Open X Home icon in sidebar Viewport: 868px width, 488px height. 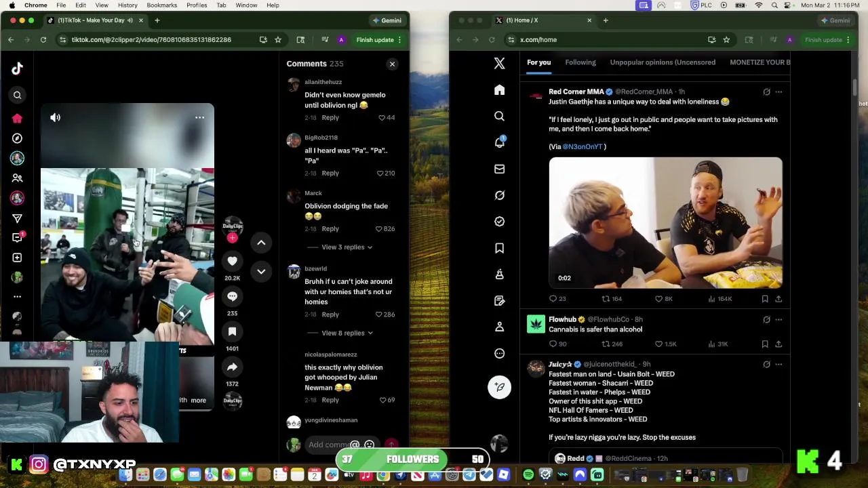(499, 90)
